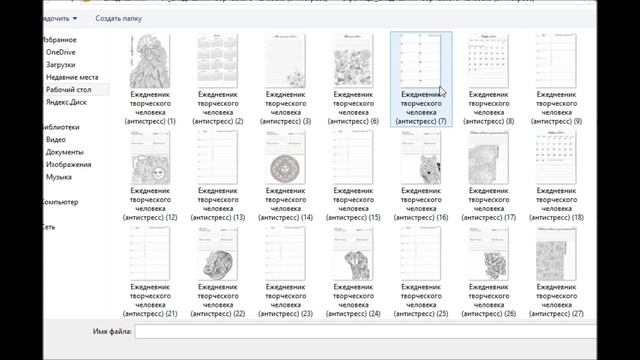
Task: Select the sun drawing thumbnail of file (12)
Action: click(150, 157)
